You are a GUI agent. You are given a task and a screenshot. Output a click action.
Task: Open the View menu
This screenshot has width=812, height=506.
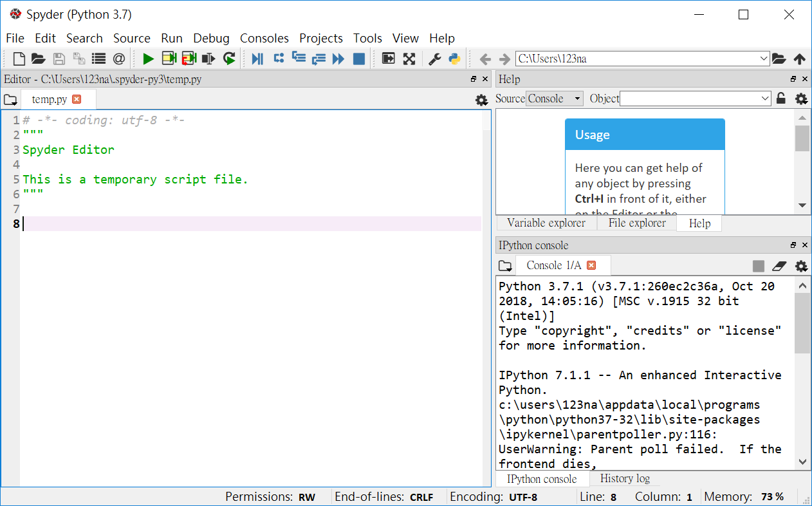[405, 38]
